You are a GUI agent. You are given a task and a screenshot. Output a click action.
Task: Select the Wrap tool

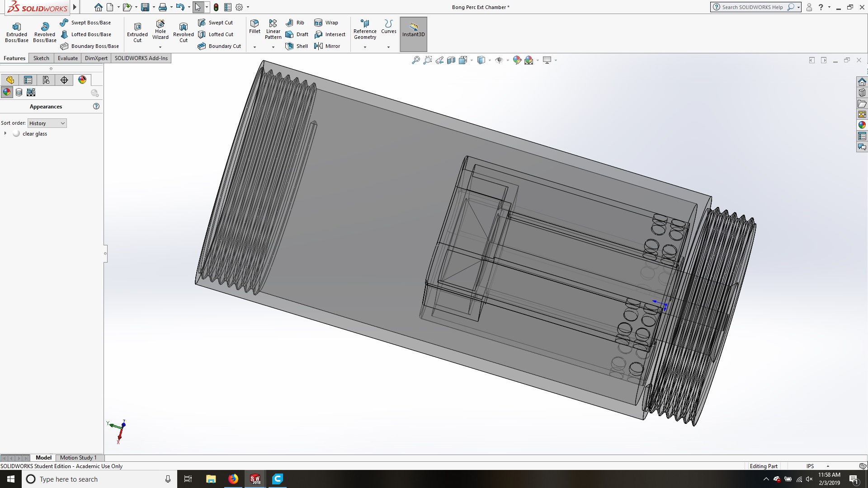[x=326, y=23]
